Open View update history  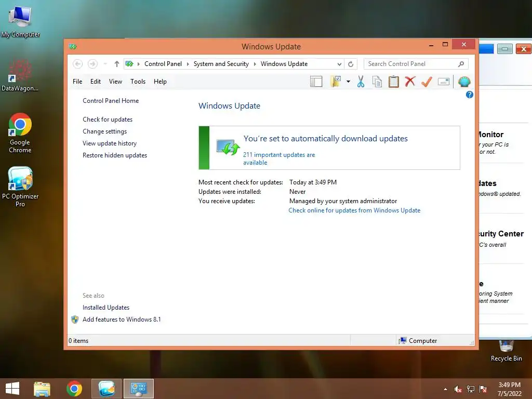point(110,143)
